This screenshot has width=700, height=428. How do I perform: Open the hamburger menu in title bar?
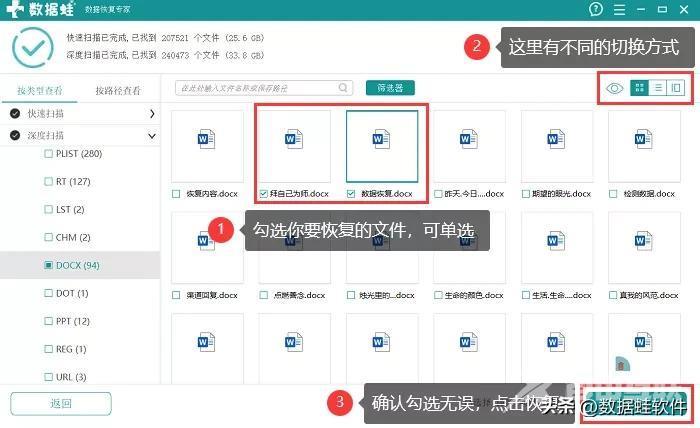coord(619,9)
